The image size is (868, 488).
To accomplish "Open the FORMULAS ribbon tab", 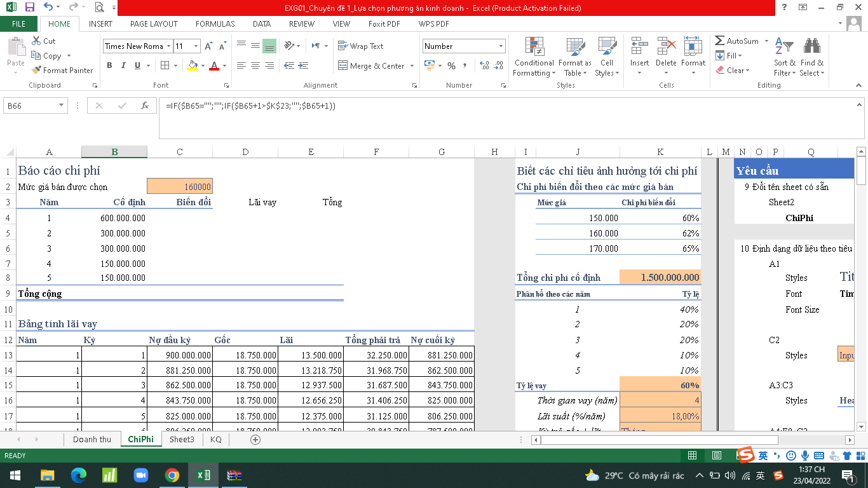I will (x=215, y=24).
